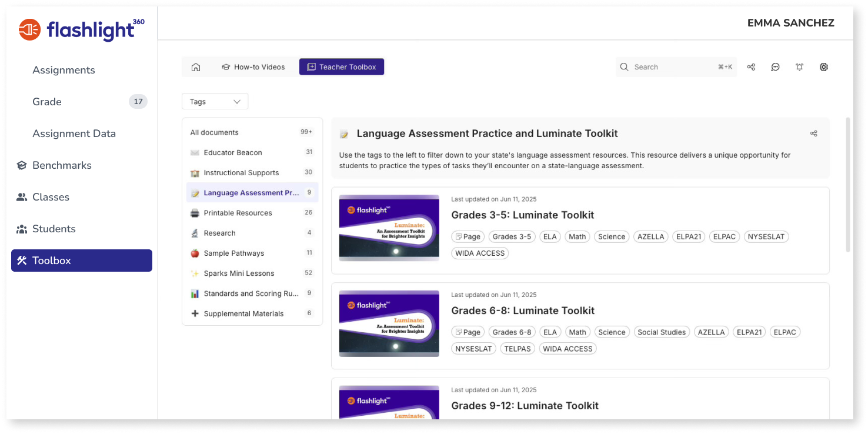The height and width of the screenshot is (434, 868).
Task: Click the Toolbox tools icon
Action: coord(22,261)
